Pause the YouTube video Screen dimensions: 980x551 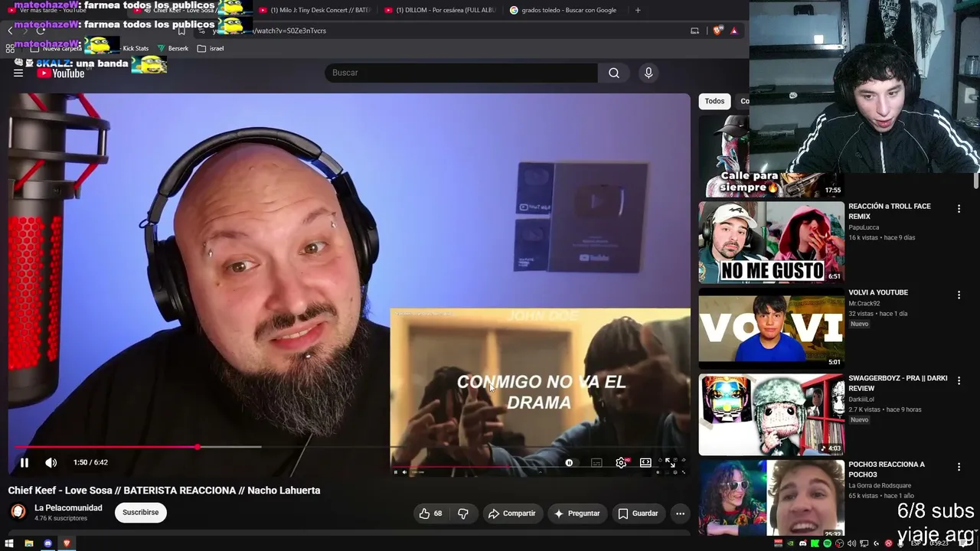(x=24, y=462)
